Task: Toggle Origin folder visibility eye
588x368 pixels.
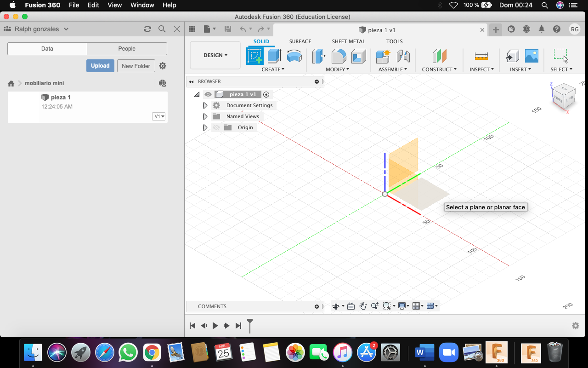Action: pyautogui.click(x=216, y=127)
